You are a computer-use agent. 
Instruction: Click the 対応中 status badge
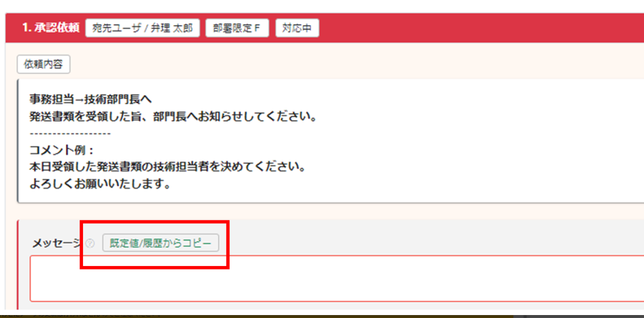(297, 28)
